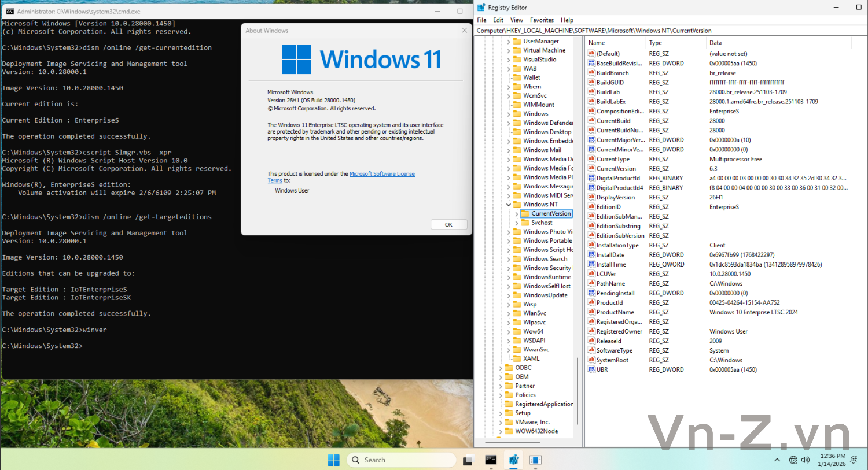
Task: Open the Help menu in Registry Editor
Action: 567,20
